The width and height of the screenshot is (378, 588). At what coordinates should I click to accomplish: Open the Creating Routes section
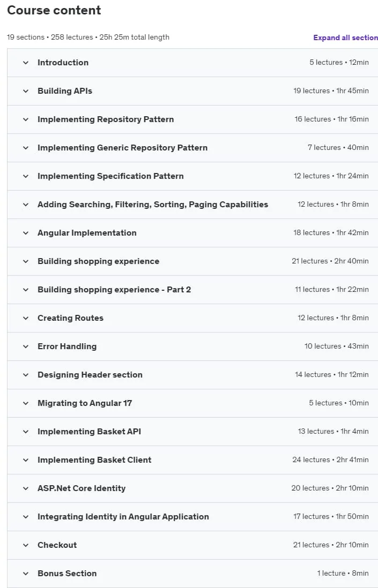pos(71,318)
